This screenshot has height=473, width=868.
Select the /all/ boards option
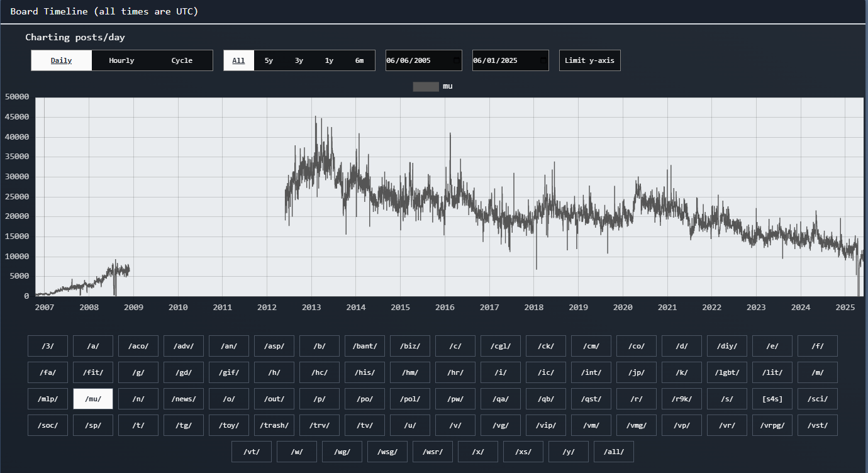[614, 452]
